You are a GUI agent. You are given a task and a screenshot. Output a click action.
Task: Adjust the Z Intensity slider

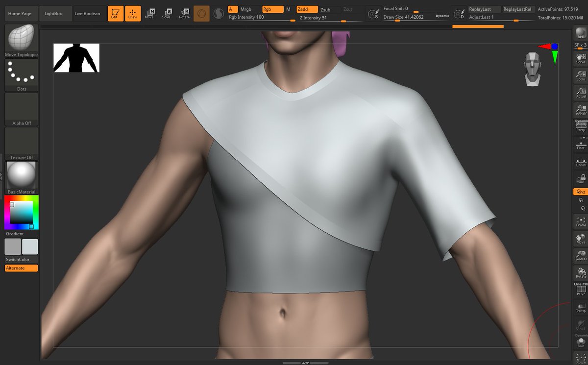(x=331, y=18)
